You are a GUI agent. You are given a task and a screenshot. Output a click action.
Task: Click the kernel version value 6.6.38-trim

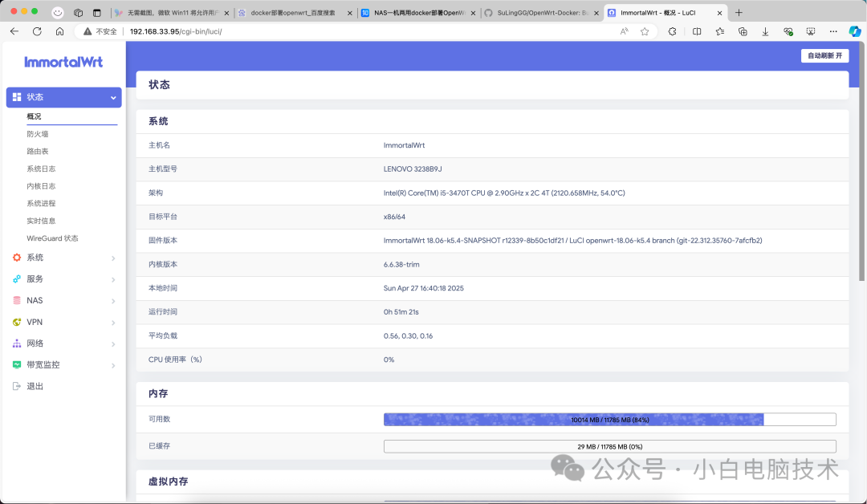pyautogui.click(x=401, y=264)
